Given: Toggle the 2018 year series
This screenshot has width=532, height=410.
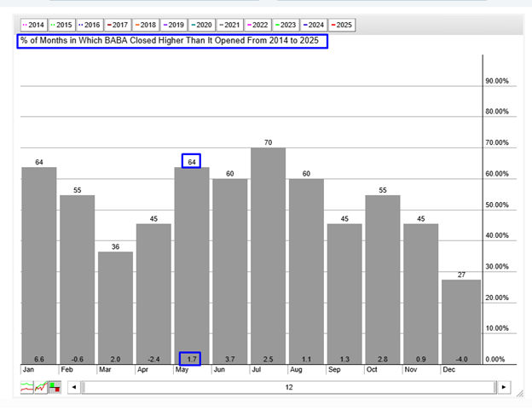Looking at the screenshot, I should click(x=146, y=25).
